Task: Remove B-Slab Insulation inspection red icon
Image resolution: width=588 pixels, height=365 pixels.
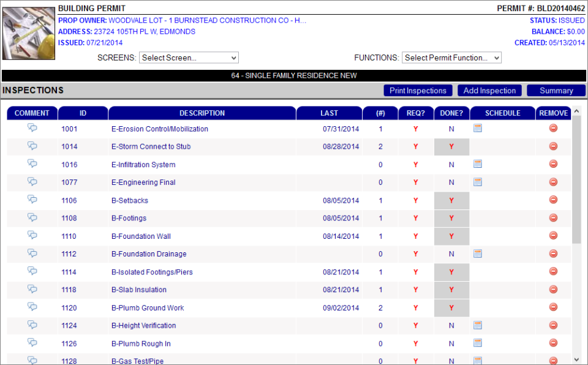Action: 553,289
